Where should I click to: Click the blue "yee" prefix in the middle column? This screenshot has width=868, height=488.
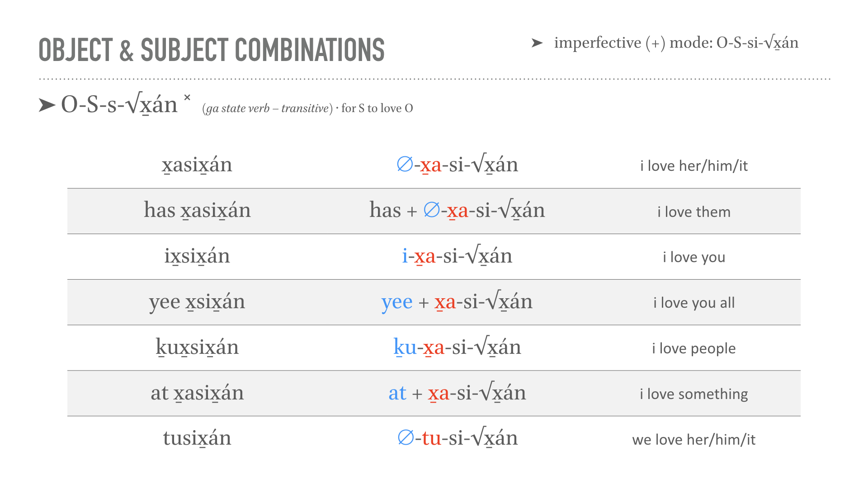(x=396, y=302)
